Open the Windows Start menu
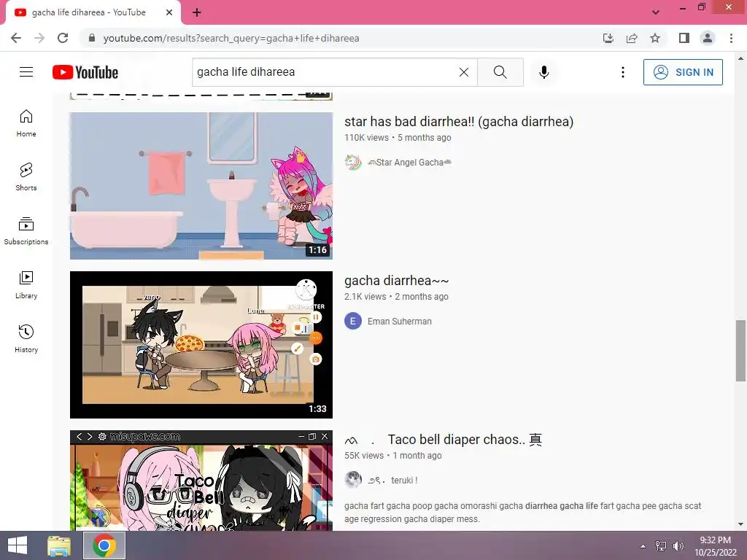747x560 pixels. pos(18,545)
